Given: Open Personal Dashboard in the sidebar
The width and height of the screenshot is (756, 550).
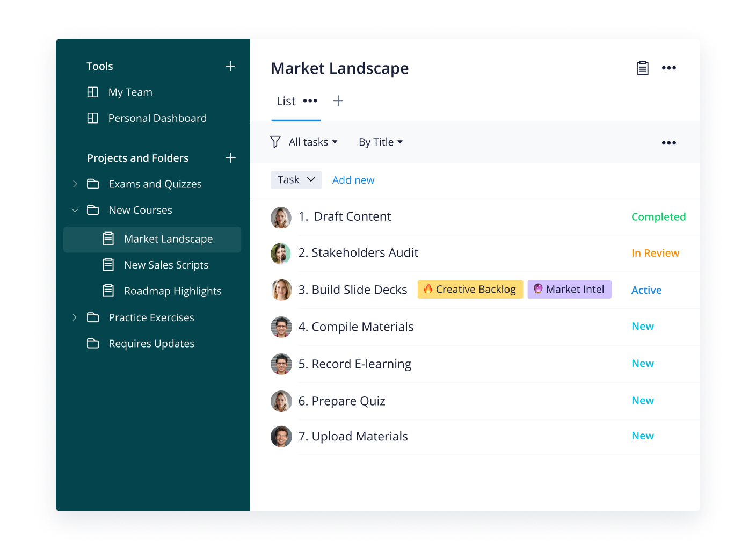Looking at the screenshot, I should click(x=157, y=118).
